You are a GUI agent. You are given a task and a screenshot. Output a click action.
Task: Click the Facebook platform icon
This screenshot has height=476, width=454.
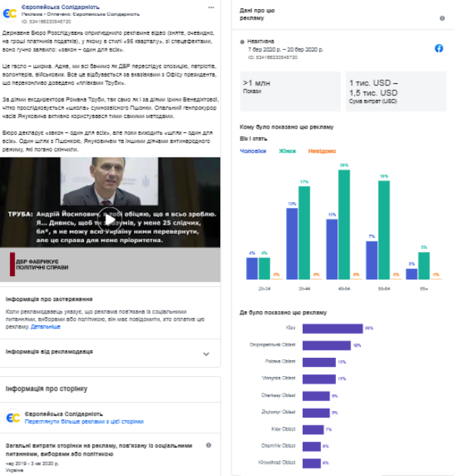click(x=438, y=48)
